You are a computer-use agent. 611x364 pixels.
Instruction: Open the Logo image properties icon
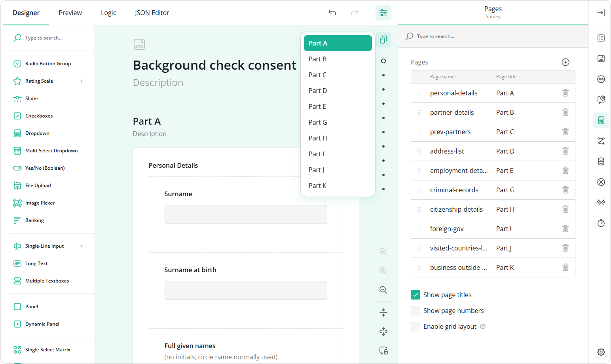pyautogui.click(x=601, y=59)
